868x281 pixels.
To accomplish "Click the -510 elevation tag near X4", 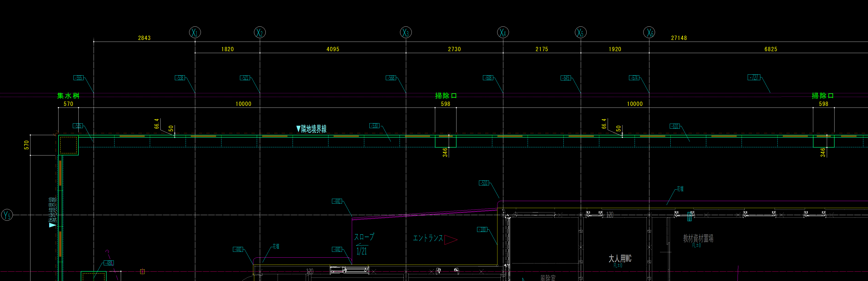I will [484, 183].
